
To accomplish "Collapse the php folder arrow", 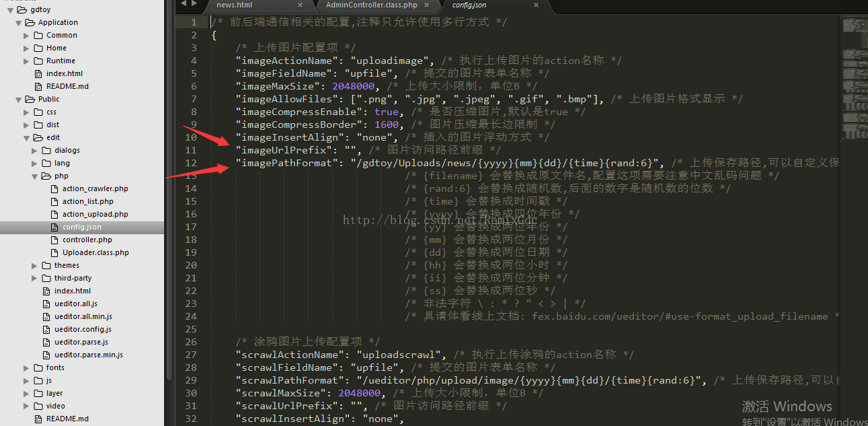I will 34,176.
